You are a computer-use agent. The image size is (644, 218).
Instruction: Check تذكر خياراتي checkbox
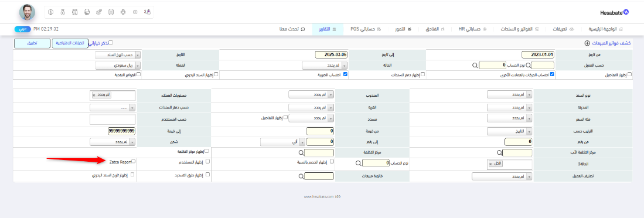click(x=110, y=42)
